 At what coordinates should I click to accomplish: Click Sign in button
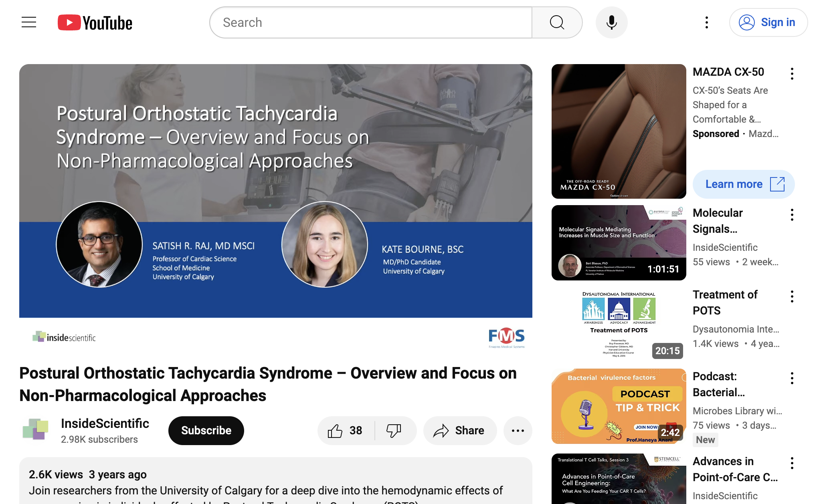(768, 22)
